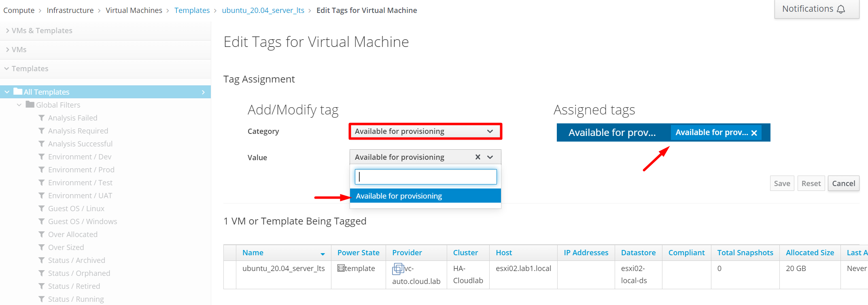Click the Guest OS / Linux filter icon

[x=41, y=208]
